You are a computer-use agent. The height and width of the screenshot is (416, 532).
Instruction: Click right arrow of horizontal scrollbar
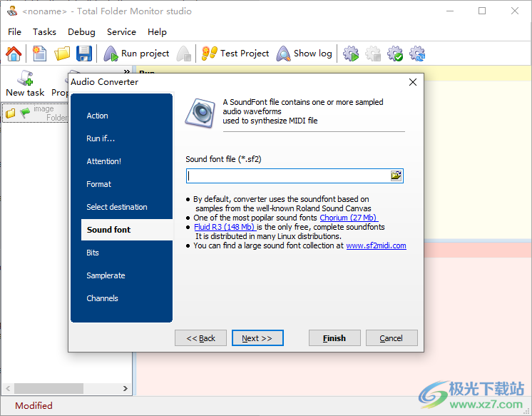126,388
